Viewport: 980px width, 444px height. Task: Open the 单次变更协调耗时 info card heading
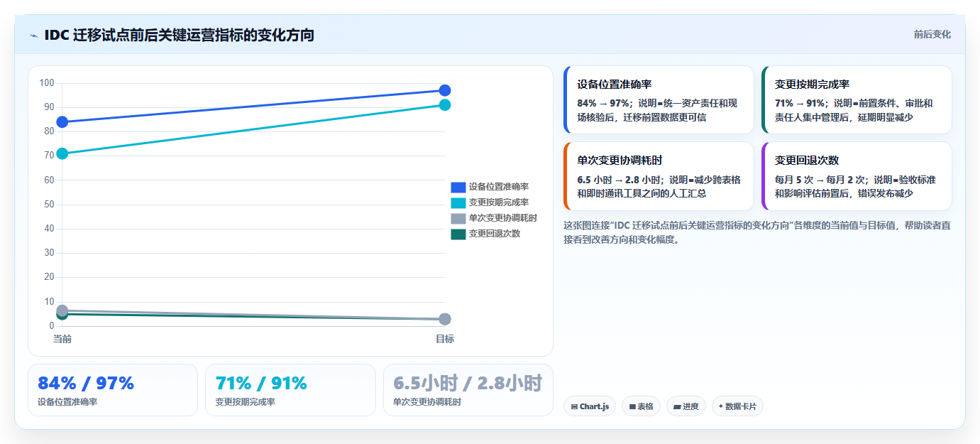click(x=620, y=161)
